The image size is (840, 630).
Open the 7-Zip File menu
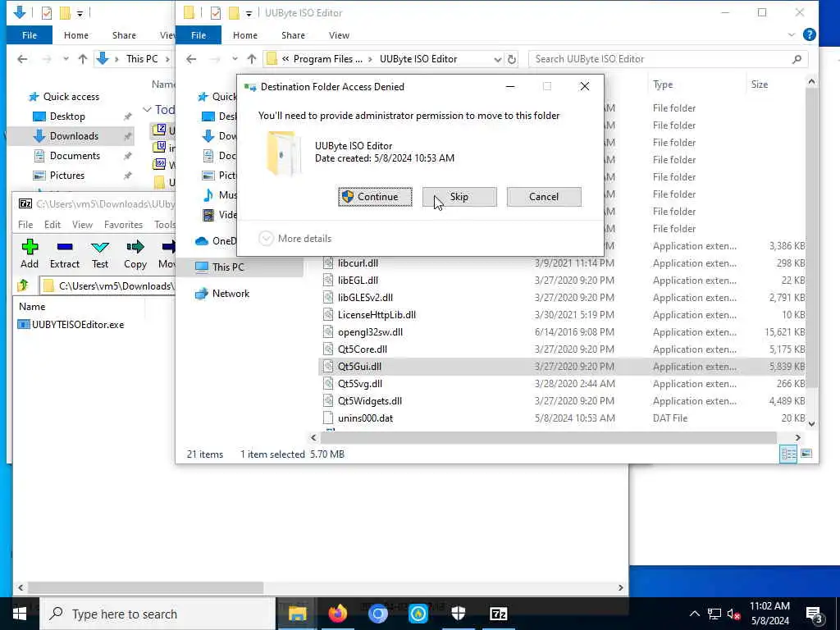point(25,225)
